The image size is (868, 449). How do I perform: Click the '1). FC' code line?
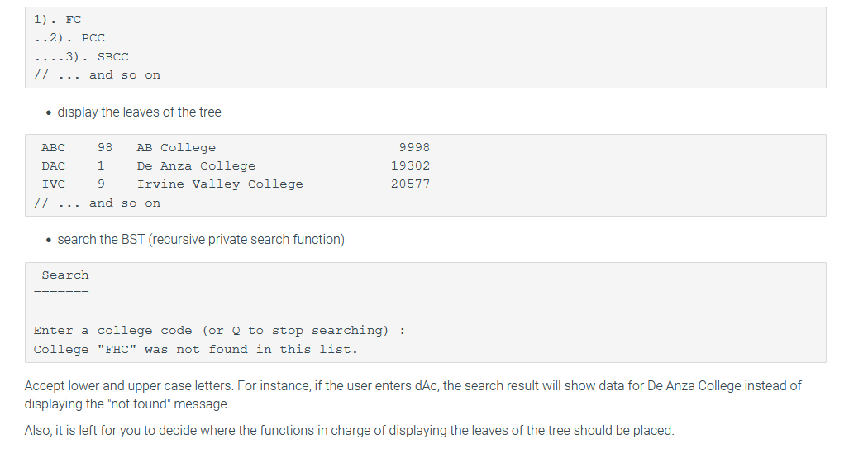57,20
